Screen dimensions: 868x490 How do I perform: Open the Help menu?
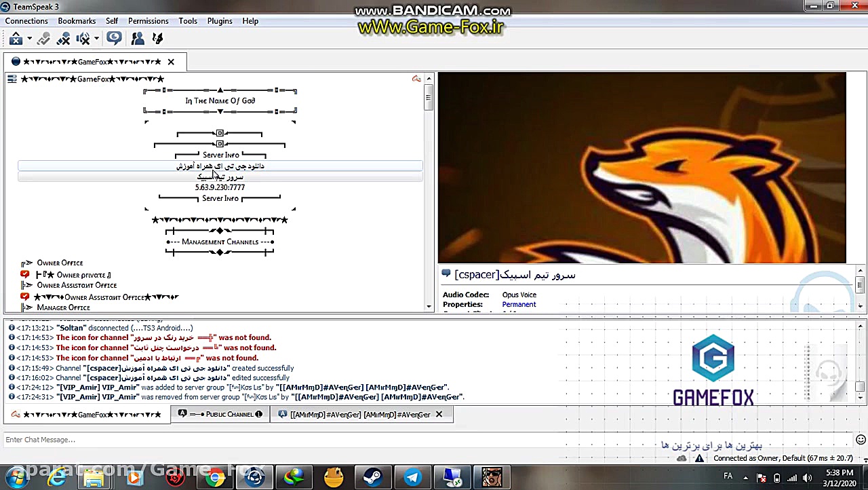tap(250, 21)
